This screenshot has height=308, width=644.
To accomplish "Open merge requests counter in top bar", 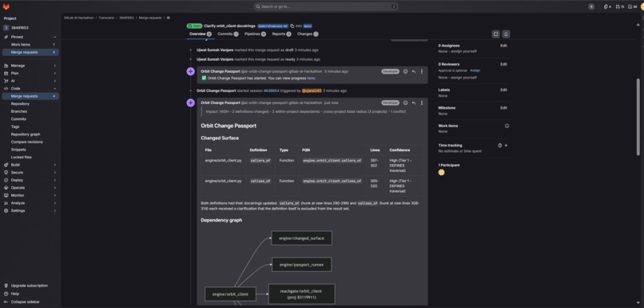I will (620, 6).
